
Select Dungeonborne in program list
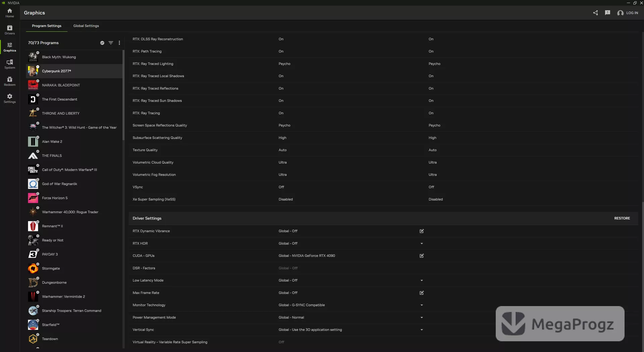[x=74, y=282]
